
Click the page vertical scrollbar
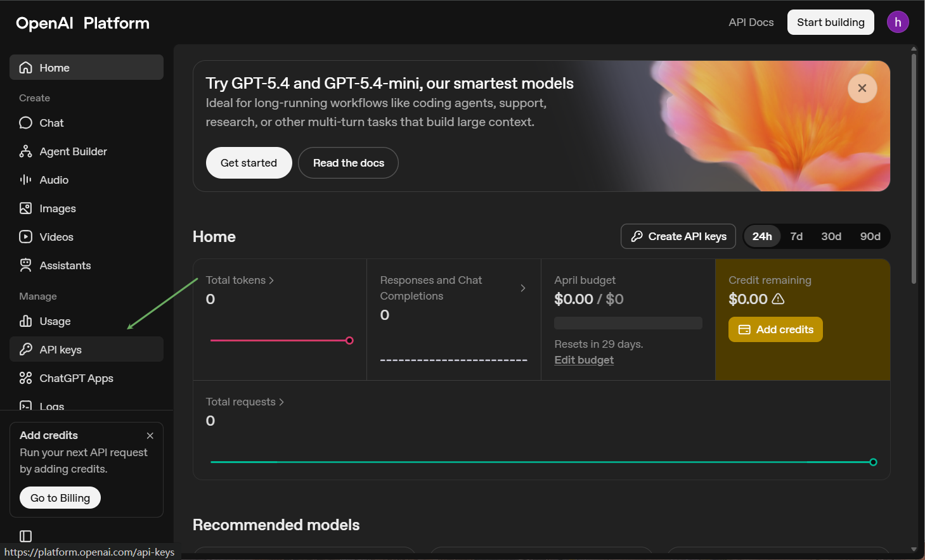914,169
